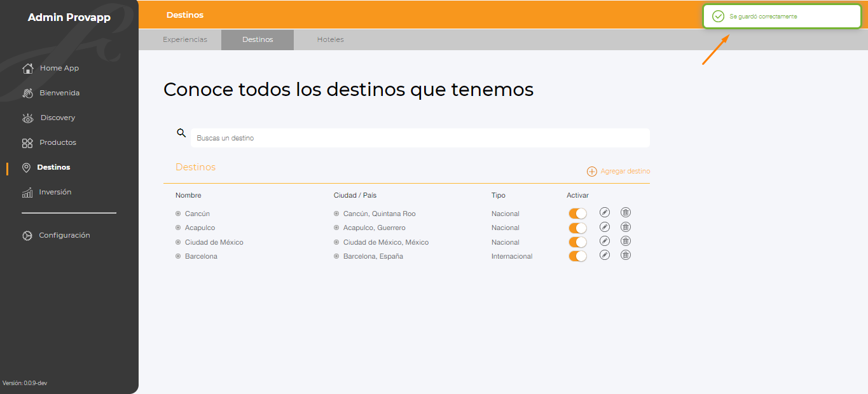Delete Ciudad de México with trash icon
868x394 pixels.
(626, 241)
